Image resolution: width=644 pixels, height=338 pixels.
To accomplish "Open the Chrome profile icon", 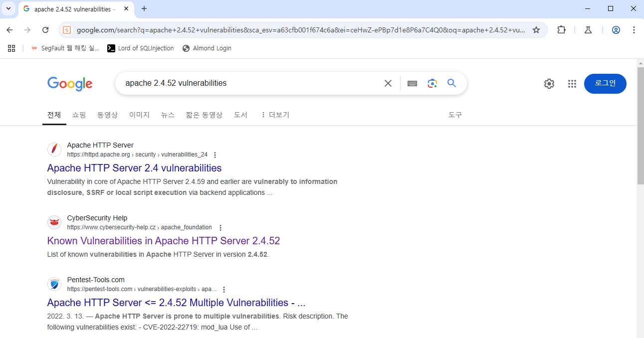I will point(616,30).
